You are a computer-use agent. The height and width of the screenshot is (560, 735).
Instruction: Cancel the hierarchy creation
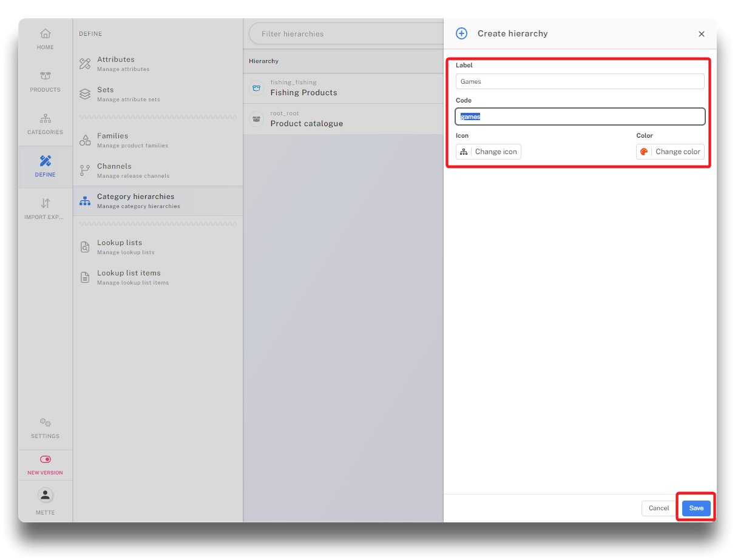659,508
